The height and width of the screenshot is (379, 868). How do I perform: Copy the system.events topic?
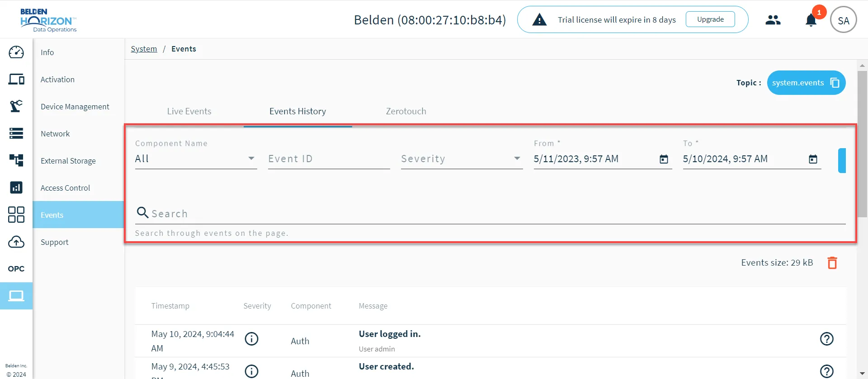pos(835,83)
